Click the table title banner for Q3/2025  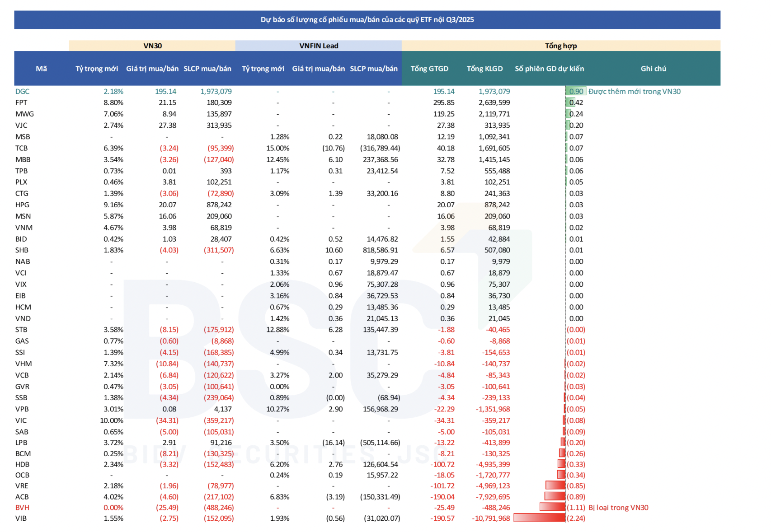pos(367,20)
